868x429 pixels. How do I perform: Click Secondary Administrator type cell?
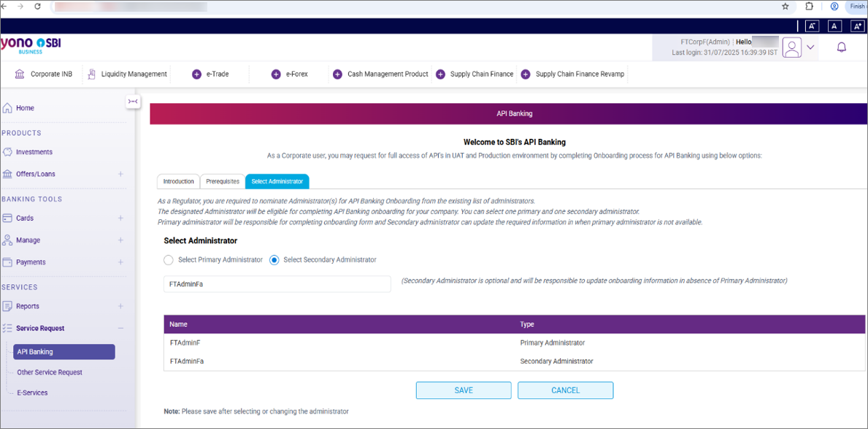point(556,361)
